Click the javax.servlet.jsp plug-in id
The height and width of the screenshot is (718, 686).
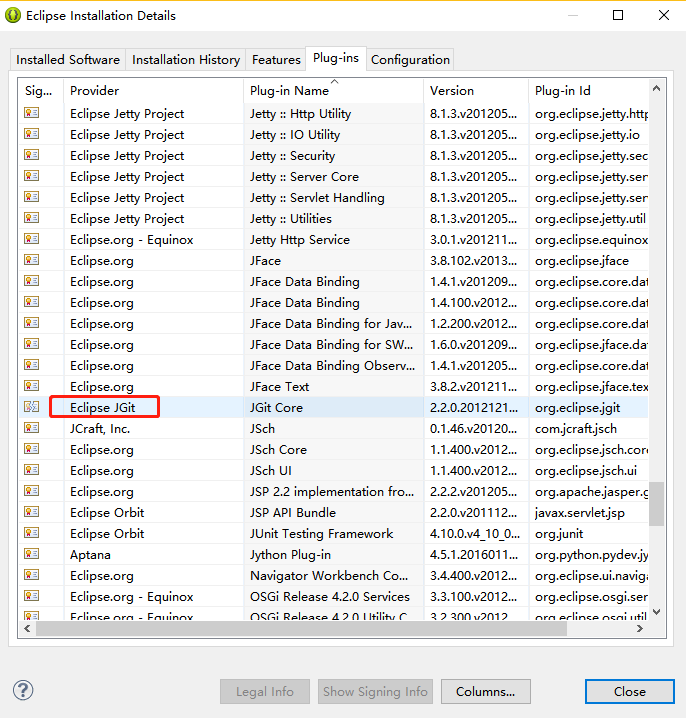(579, 512)
